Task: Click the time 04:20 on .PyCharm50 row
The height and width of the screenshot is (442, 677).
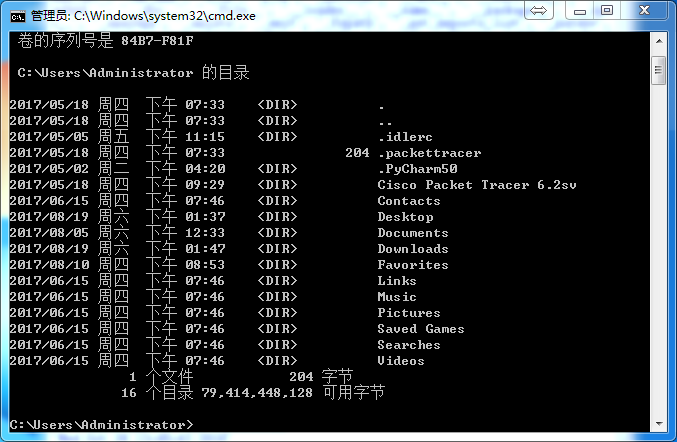Action: tap(205, 169)
